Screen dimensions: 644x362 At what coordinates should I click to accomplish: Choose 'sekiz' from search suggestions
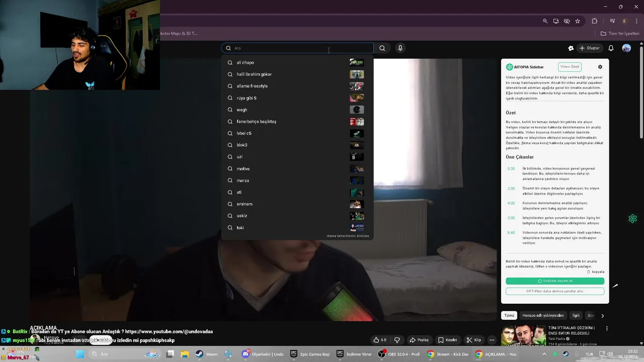(x=297, y=216)
